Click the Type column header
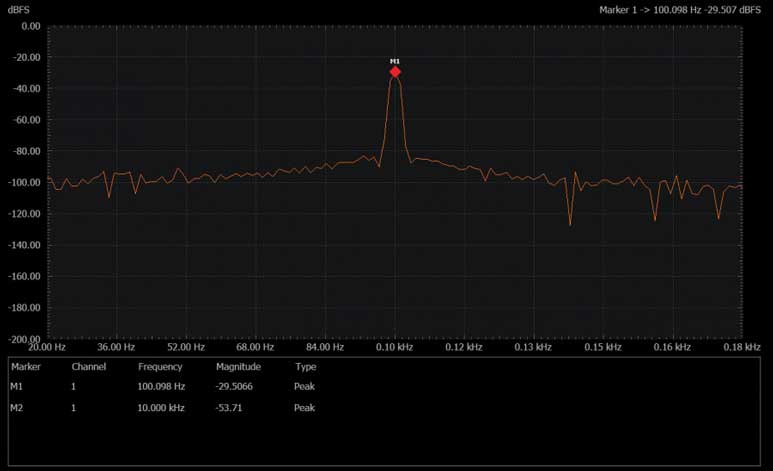This screenshot has width=773, height=471. point(305,367)
